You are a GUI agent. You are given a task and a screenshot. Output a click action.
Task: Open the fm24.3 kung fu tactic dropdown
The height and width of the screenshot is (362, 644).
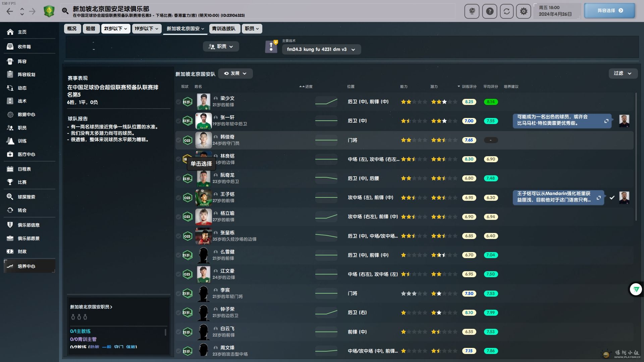pos(321,49)
